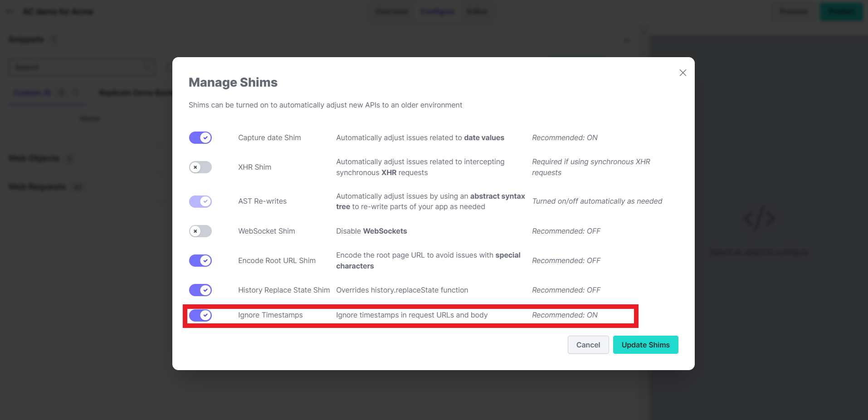Enable the XHR Shim
Viewport: 868px width, 420px height.
tap(200, 167)
